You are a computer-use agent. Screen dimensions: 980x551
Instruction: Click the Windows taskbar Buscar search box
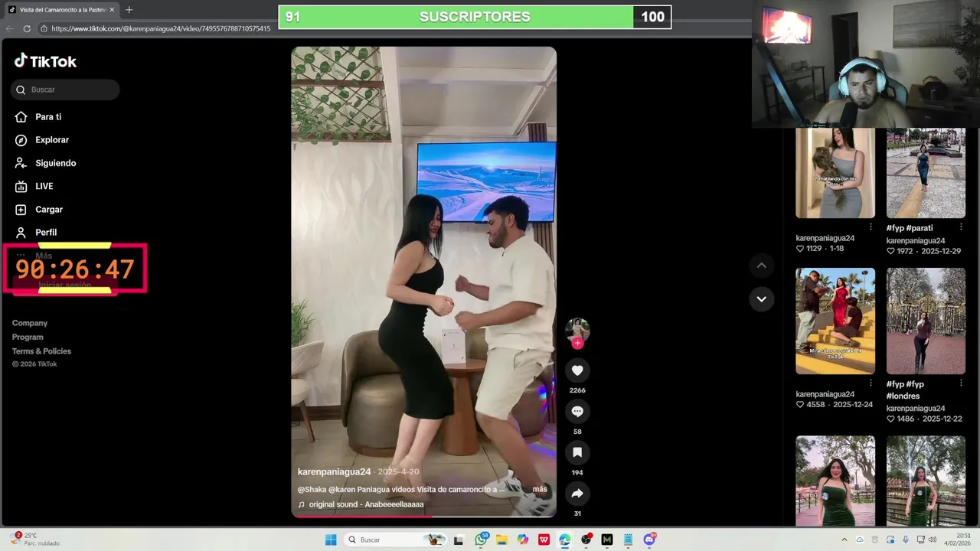coord(394,540)
